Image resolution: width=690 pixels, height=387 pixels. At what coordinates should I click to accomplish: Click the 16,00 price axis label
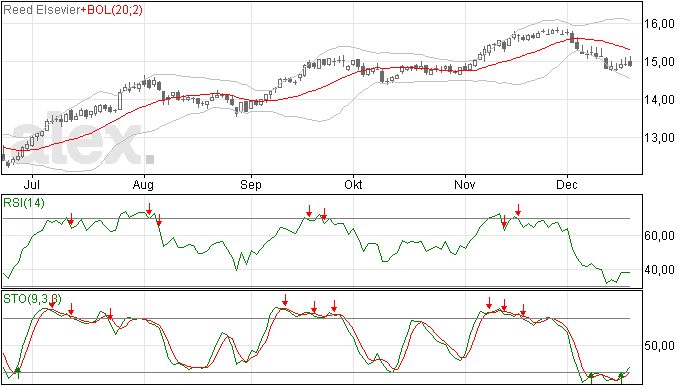(659, 24)
